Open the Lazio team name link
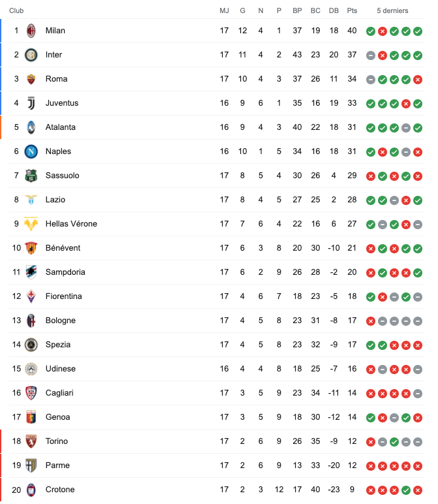 tap(55, 200)
